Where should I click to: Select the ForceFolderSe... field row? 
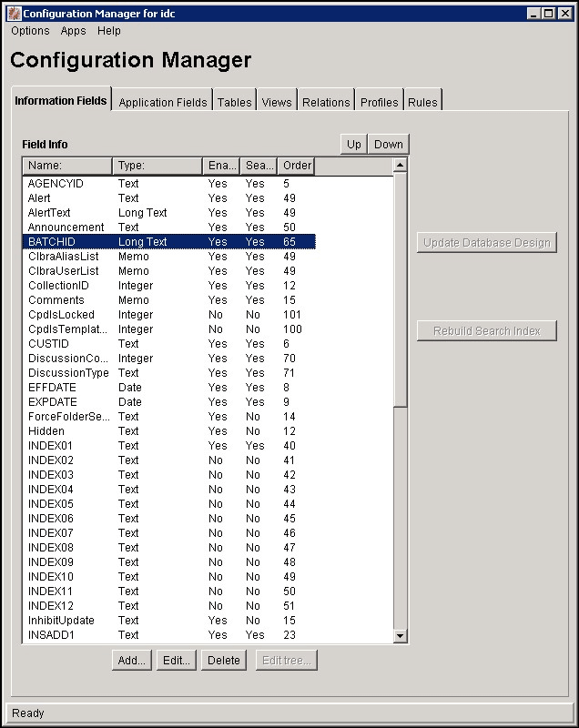[169, 417]
